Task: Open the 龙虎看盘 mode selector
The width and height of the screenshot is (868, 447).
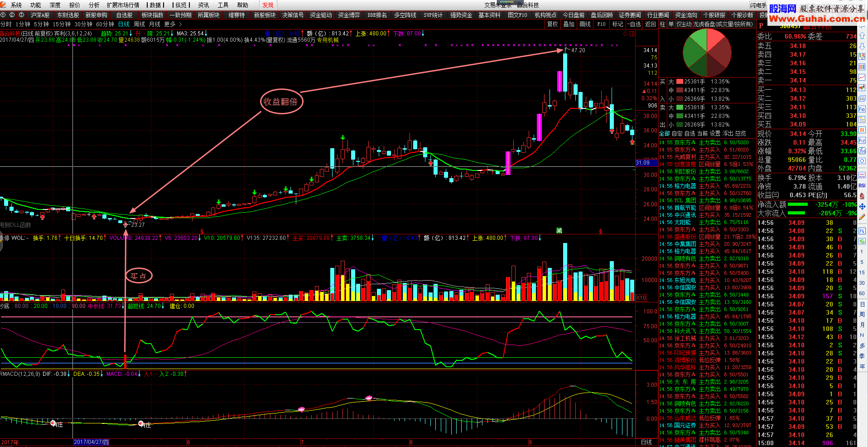Action: [x=723, y=24]
